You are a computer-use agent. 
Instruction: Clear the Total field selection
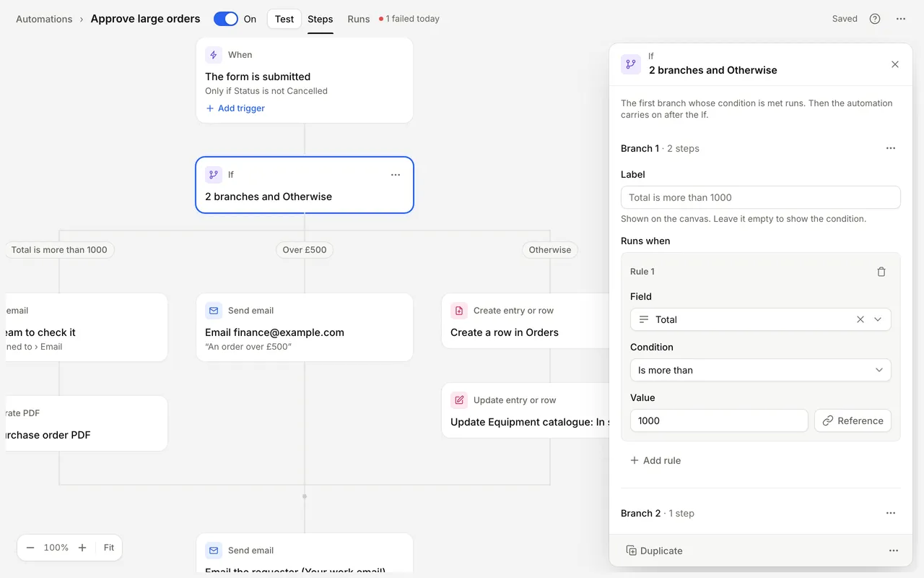[860, 319]
